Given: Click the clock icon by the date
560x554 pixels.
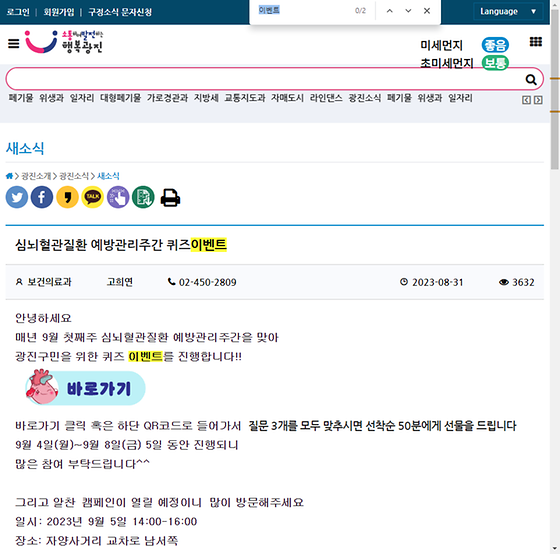Looking at the screenshot, I should (x=404, y=282).
